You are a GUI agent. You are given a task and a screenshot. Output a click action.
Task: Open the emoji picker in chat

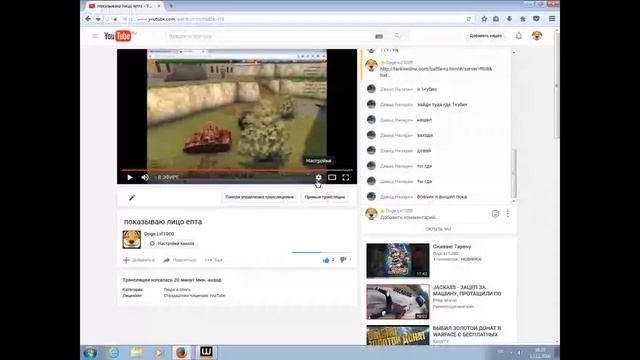[495, 214]
